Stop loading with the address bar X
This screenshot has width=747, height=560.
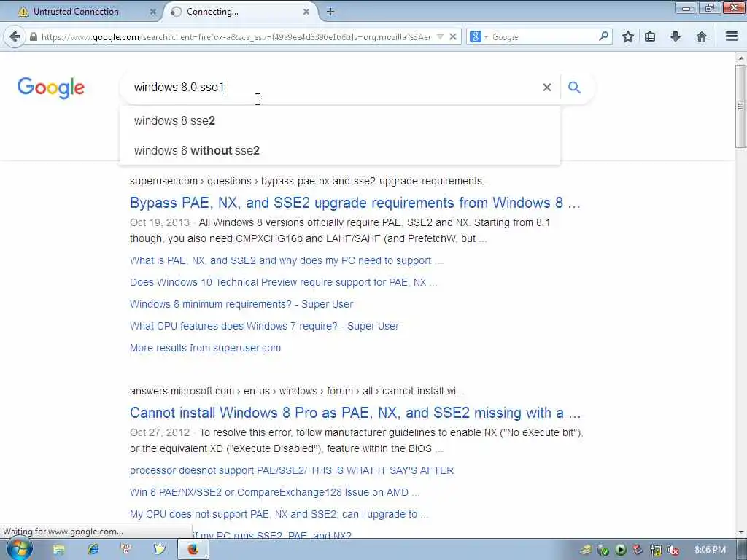[453, 36]
